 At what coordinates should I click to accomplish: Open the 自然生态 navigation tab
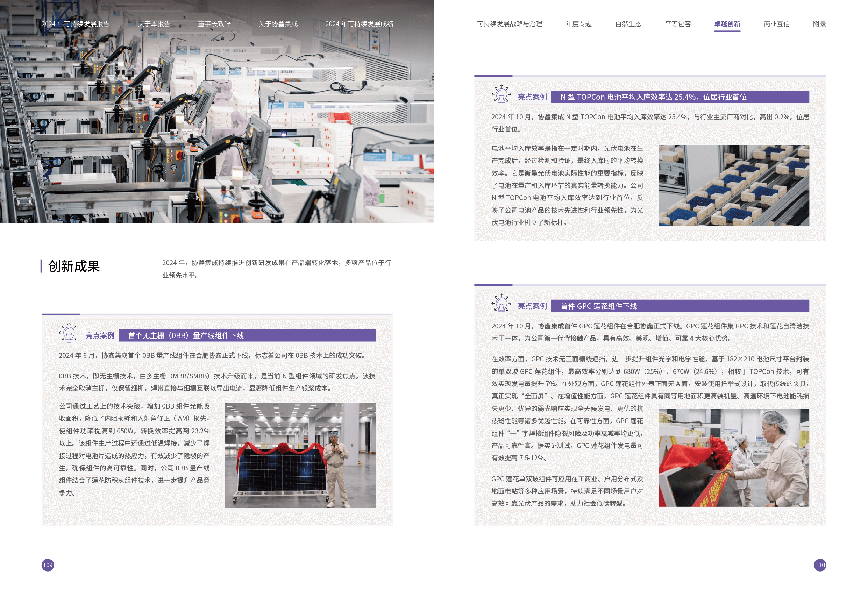[628, 24]
